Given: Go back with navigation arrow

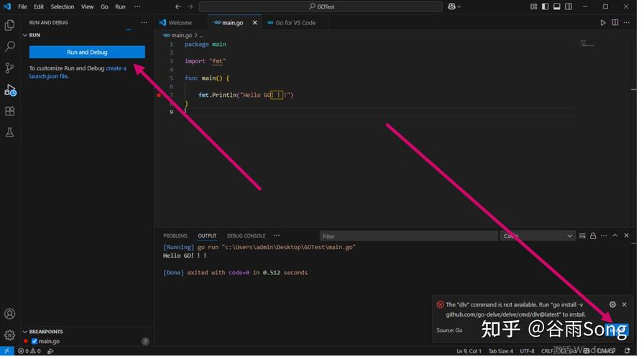Looking at the screenshot, I should coord(178,6).
